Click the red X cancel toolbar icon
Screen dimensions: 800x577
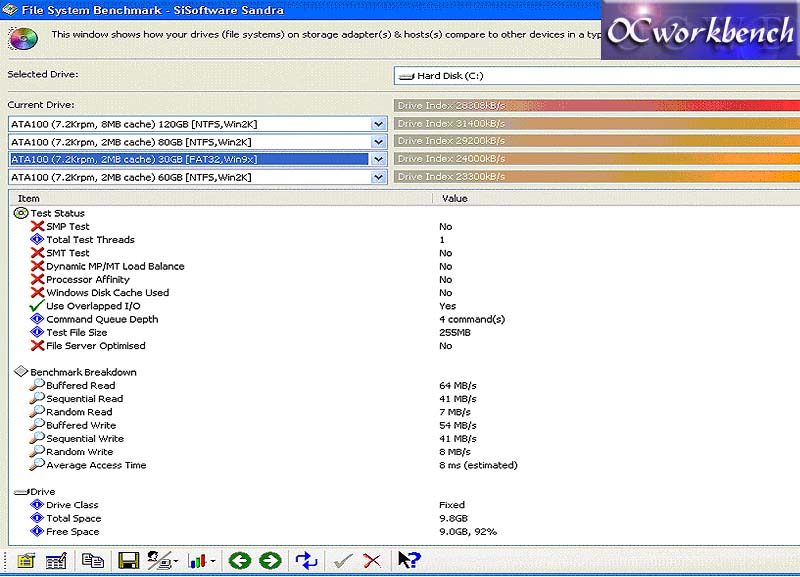pyautogui.click(x=372, y=561)
